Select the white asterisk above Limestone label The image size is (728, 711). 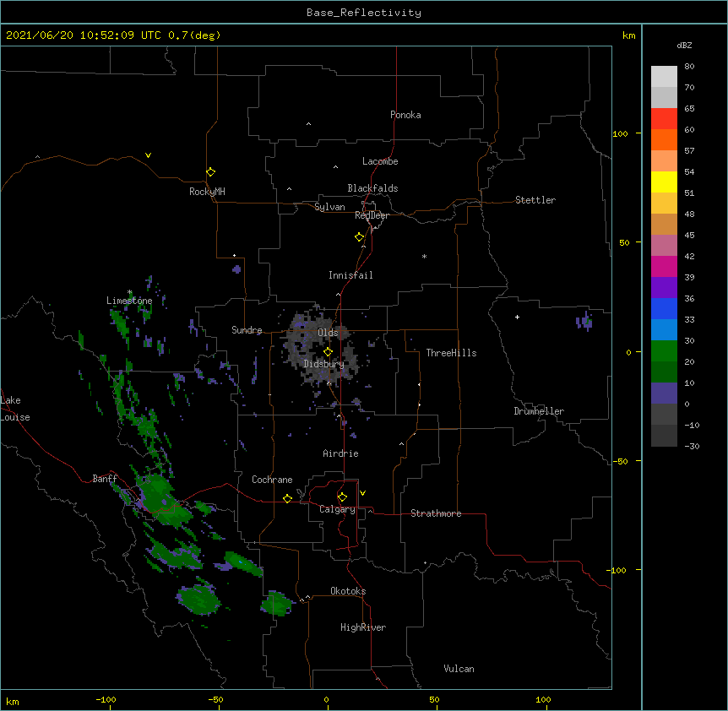[129, 292]
